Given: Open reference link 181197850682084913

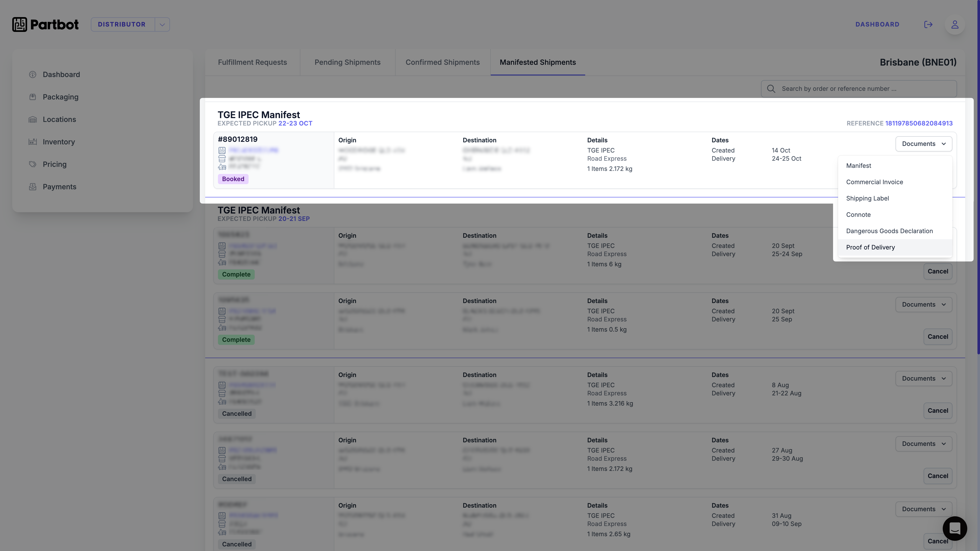Looking at the screenshot, I should pyautogui.click(x=919, y=123).
